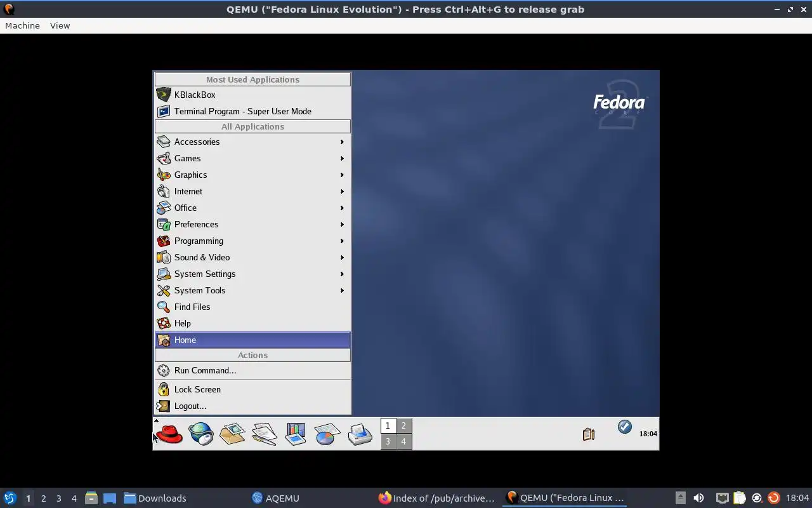Select the Help menu entry text
Screen dimensions: 812x508
point(183,323)
